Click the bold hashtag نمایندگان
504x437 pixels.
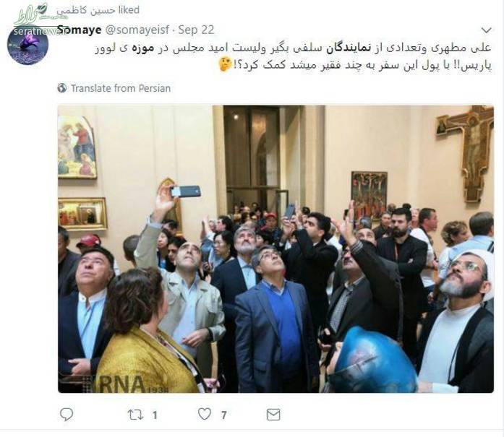pyautogui.click(x=349, y=48)
